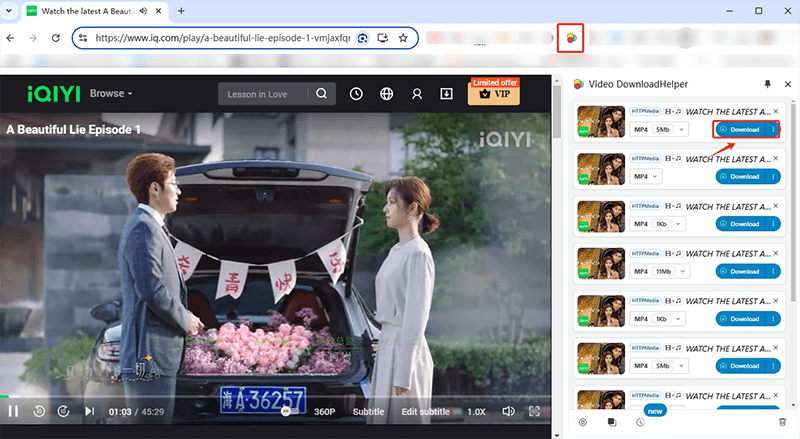Click the 'Lesson in Love' search field

[263, 94]
